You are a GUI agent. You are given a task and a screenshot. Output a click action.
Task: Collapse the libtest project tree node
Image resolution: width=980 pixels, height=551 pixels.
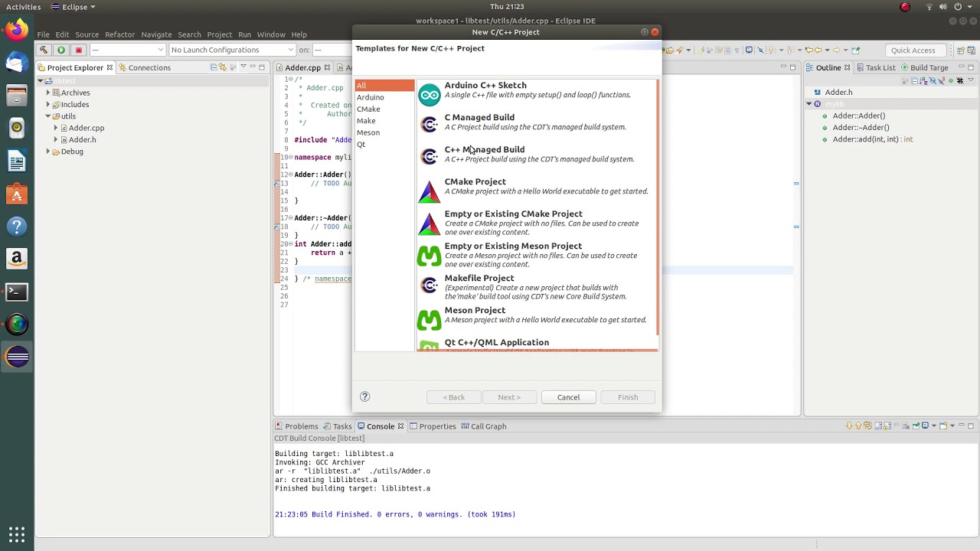click(41, 81)
